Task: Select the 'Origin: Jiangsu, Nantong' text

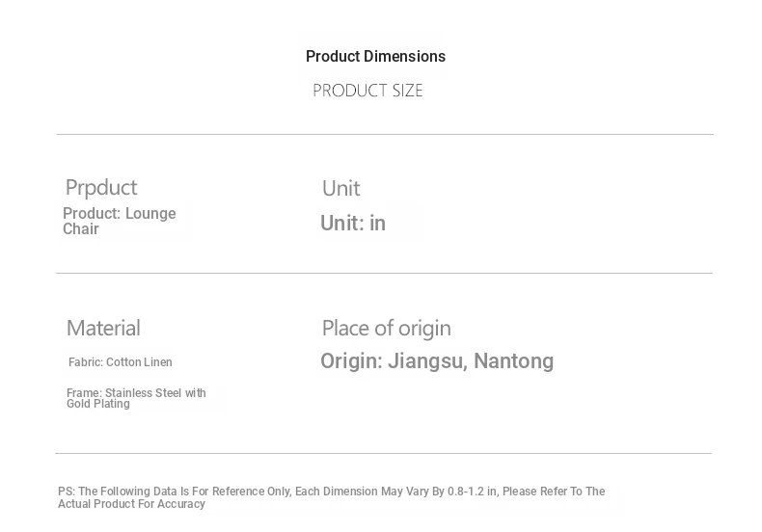Action: pos(437,361)
